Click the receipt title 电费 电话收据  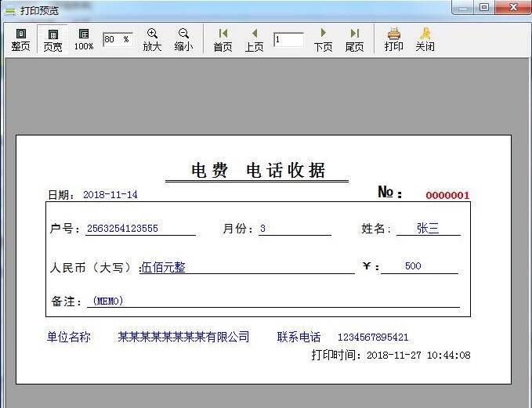click(258, 170)
